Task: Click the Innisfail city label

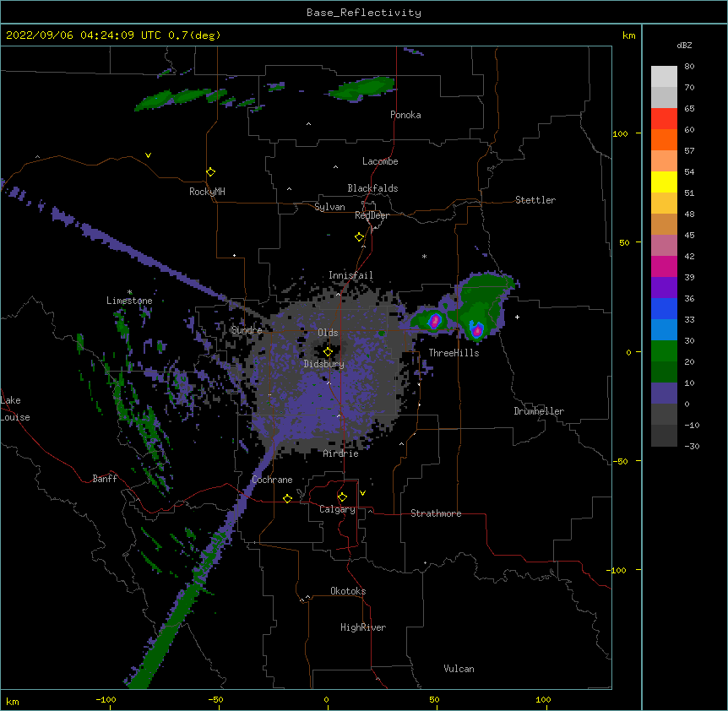Action: 350,275
